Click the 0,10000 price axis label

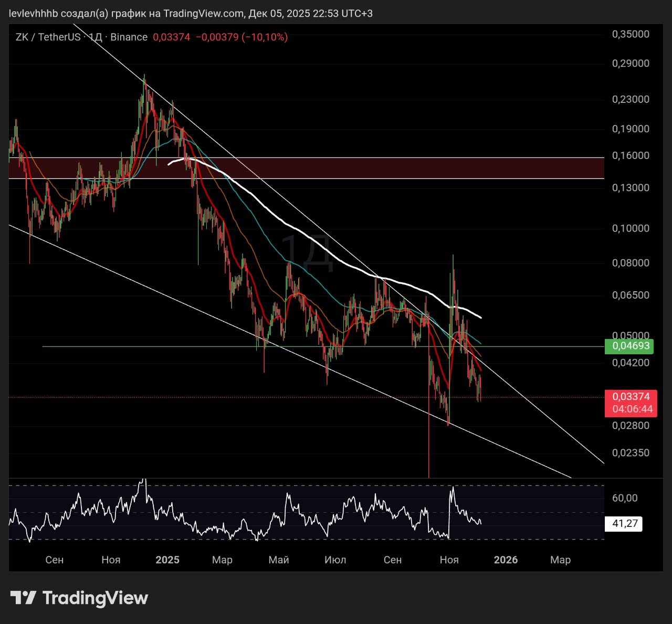(631, 228)
